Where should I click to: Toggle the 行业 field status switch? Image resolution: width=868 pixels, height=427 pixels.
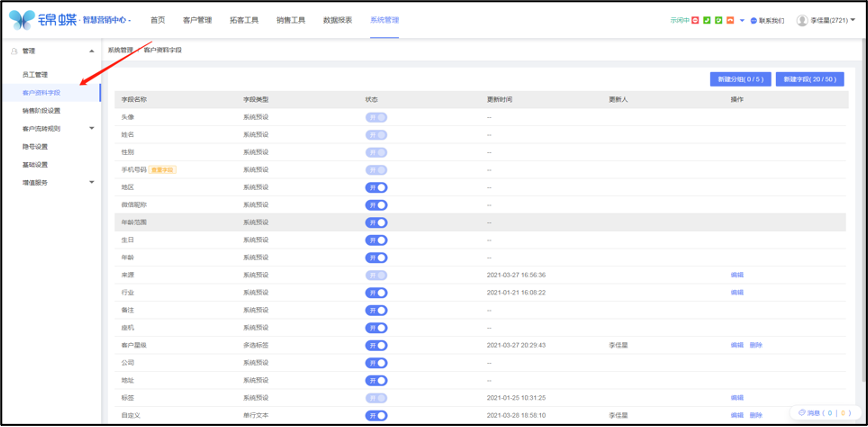pos(376,292)
